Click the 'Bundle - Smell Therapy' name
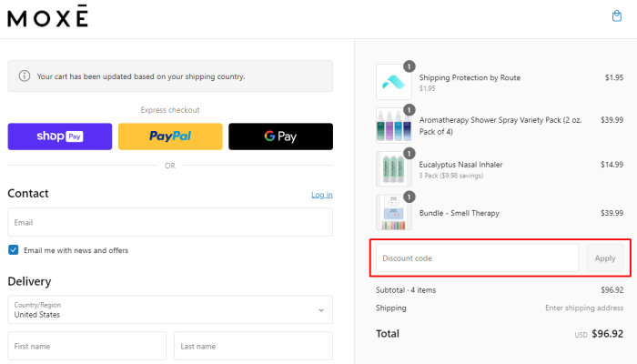Screen dimensions: 637x364 tap(459, 213)
